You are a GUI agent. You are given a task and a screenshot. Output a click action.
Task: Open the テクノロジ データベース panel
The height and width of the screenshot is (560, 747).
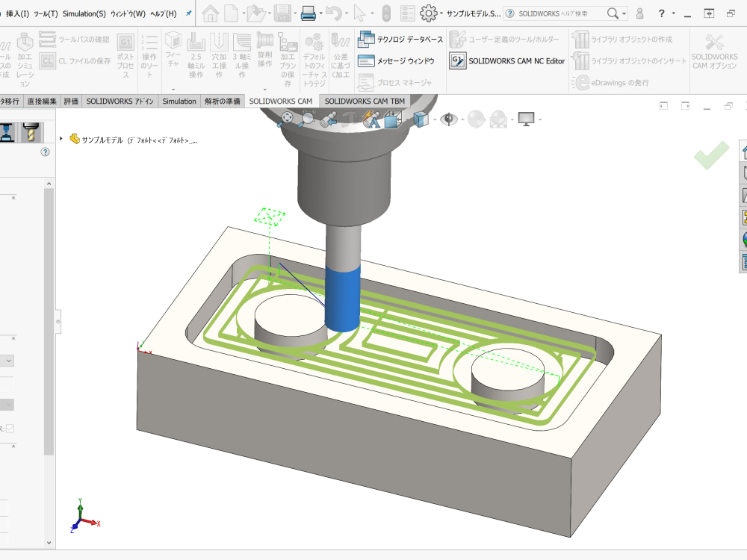pyautogui.click(x=403, y=39)
